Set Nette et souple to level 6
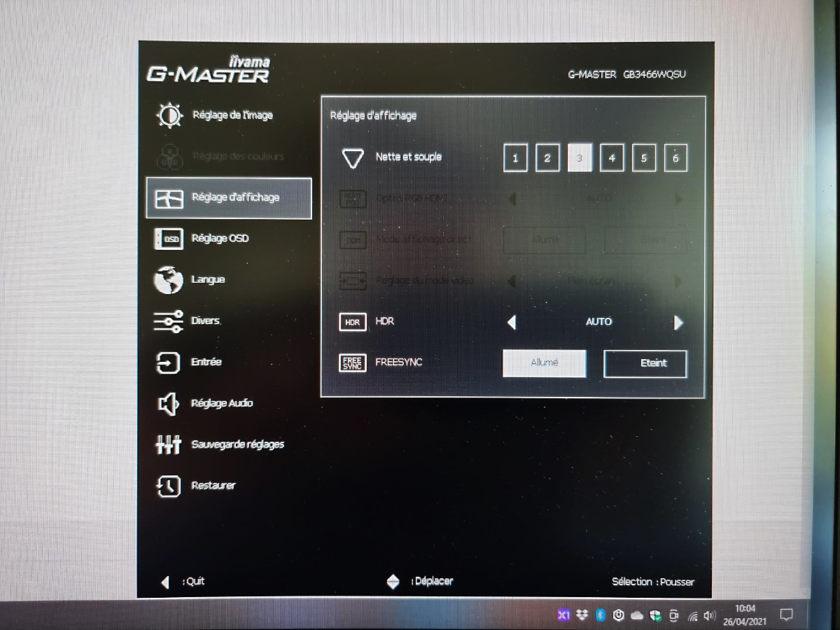Viewport: 840px width, 630px height. tap(675, 158)
